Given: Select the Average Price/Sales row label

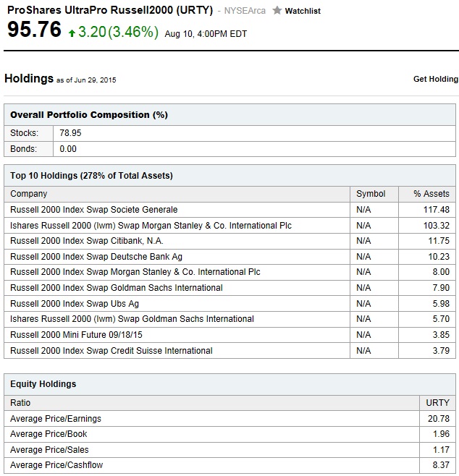Looking at the screenshot, I should [x=49, y=449].
